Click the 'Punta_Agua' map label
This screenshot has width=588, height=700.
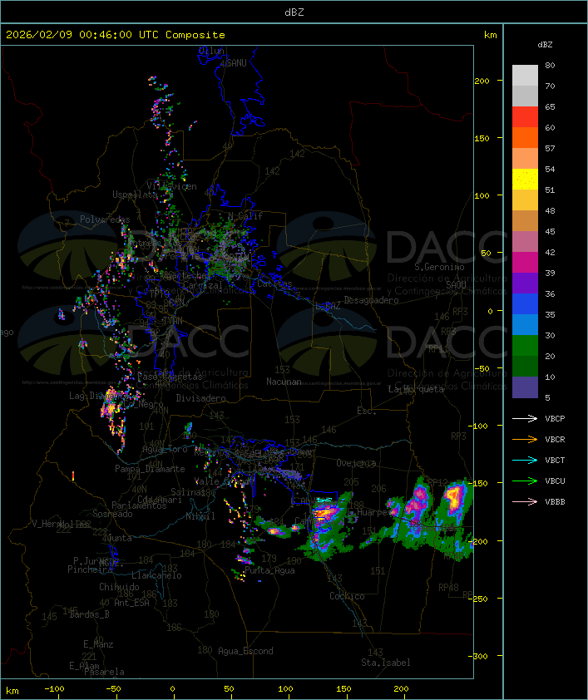pos(269,570)
